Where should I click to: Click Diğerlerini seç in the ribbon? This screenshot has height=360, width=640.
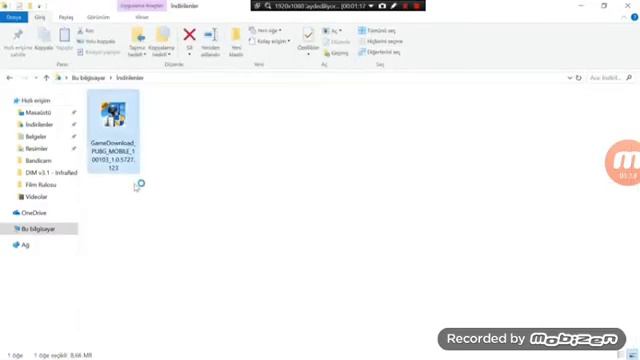pyautogui.click(x=379, y=52)
